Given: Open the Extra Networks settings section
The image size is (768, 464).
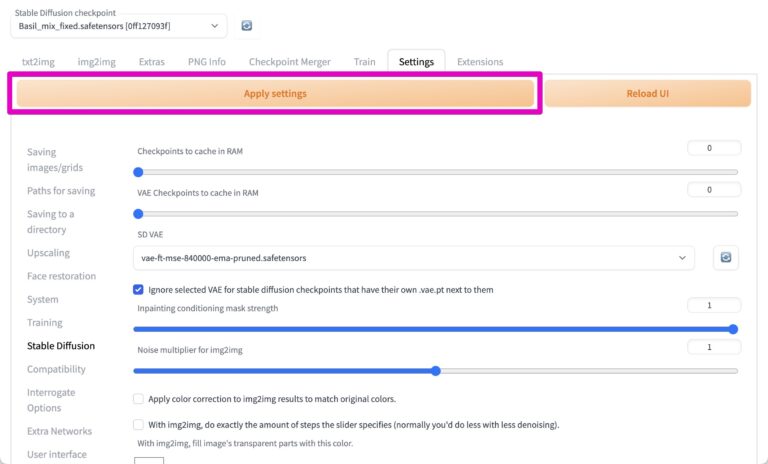Looking at the screenshot, I should 59,431.
